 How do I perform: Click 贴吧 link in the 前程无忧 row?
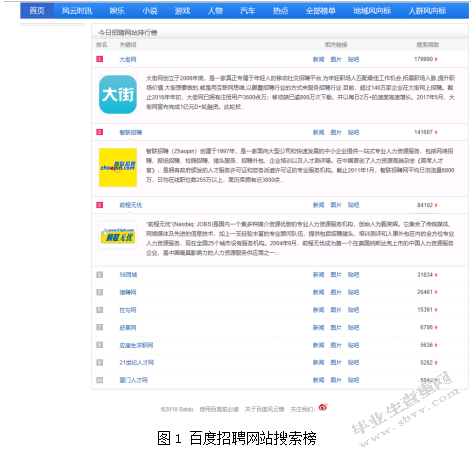point(353,205)
